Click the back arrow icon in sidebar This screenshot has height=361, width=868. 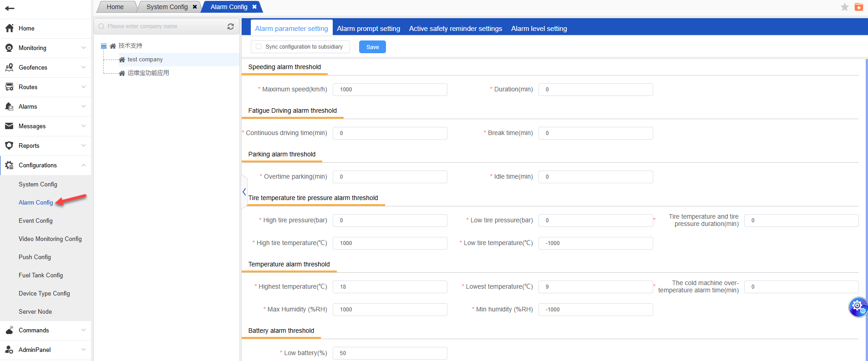(10, 8)
